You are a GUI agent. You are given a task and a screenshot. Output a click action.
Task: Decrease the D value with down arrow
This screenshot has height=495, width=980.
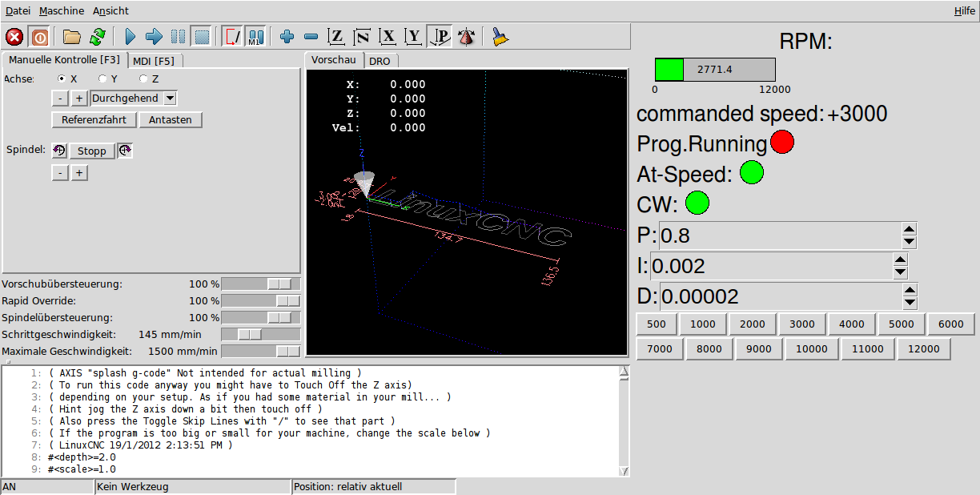click(x=909, y=303)
